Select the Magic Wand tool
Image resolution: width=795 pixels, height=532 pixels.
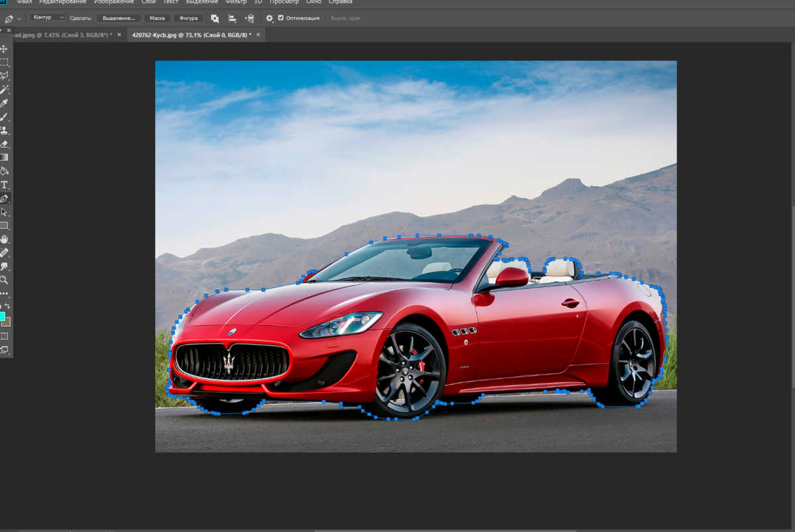click(4, 89)
